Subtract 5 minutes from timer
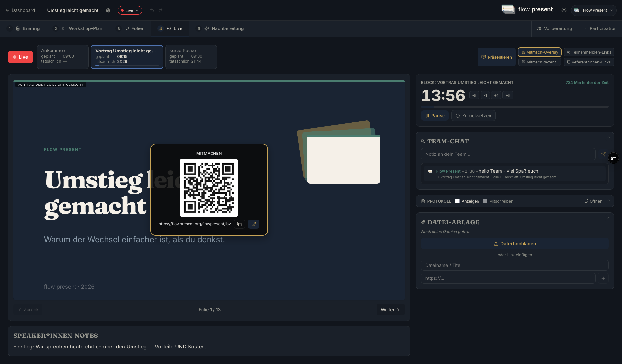 tap(474, 95)
